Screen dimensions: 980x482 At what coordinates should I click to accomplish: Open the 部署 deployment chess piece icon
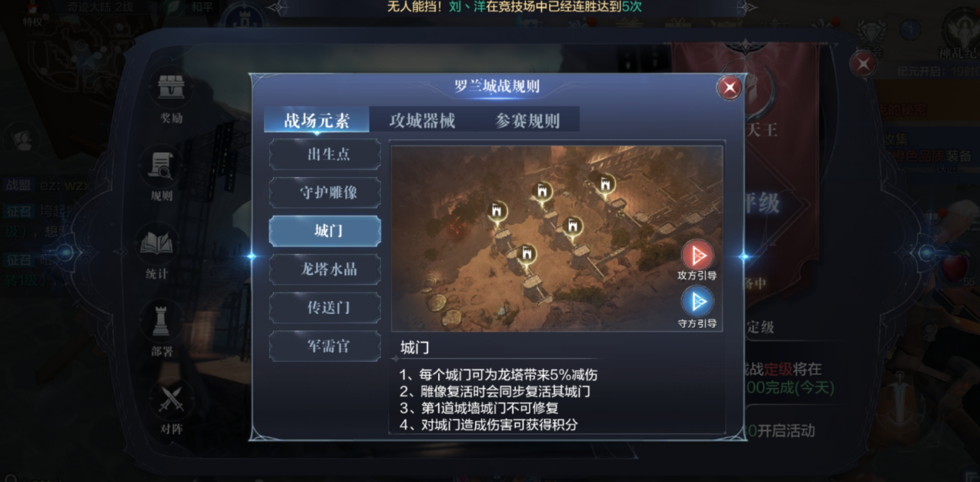162,320
